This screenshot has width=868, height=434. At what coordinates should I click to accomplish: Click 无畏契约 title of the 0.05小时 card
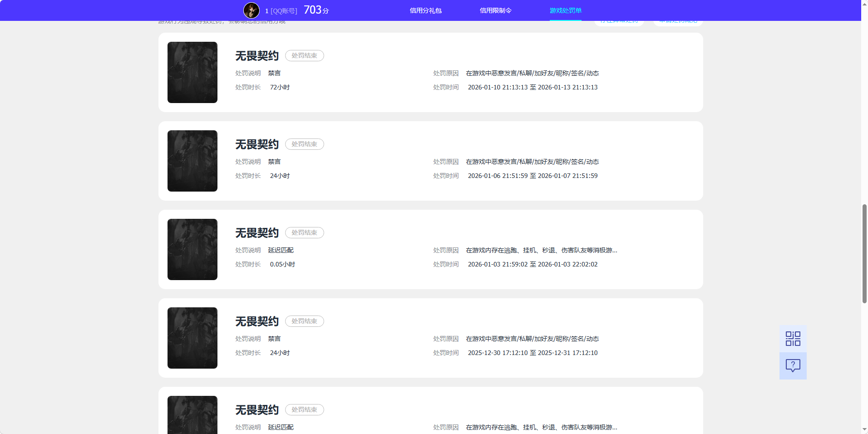(x=257, y=233)
